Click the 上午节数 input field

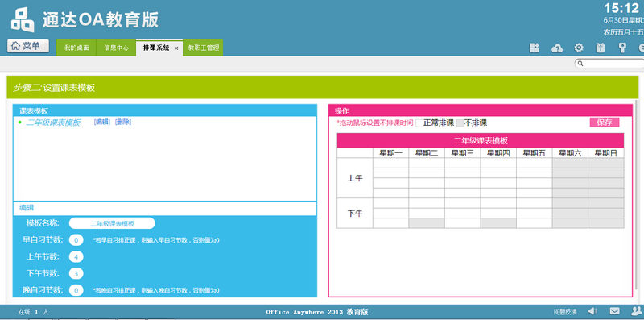tap(76, 256)
